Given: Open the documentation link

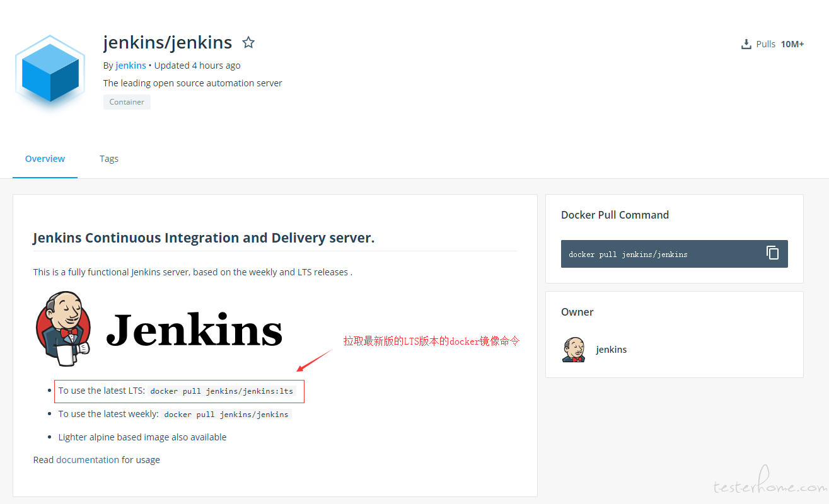Looking at the screenshot, I should tap(88, 460).
